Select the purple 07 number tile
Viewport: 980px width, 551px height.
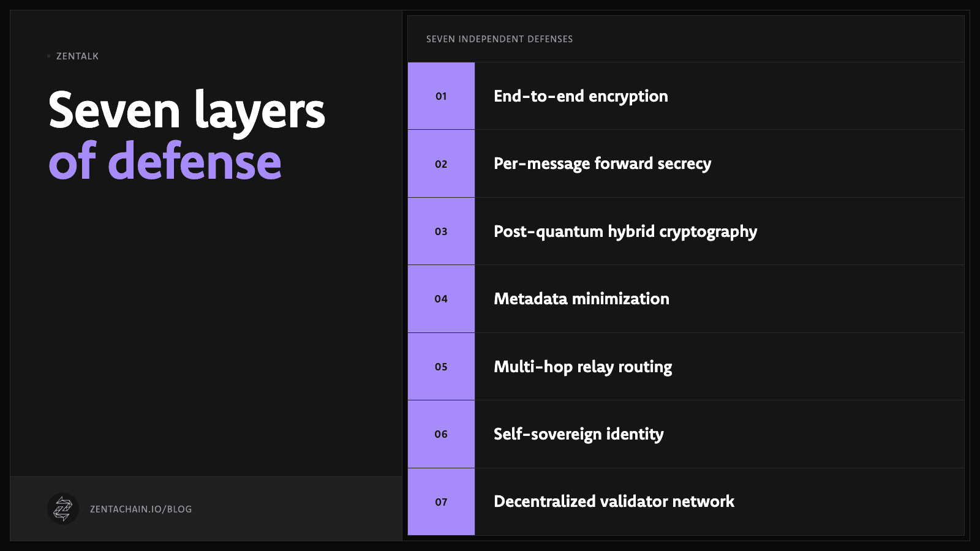tap(441, 502)
